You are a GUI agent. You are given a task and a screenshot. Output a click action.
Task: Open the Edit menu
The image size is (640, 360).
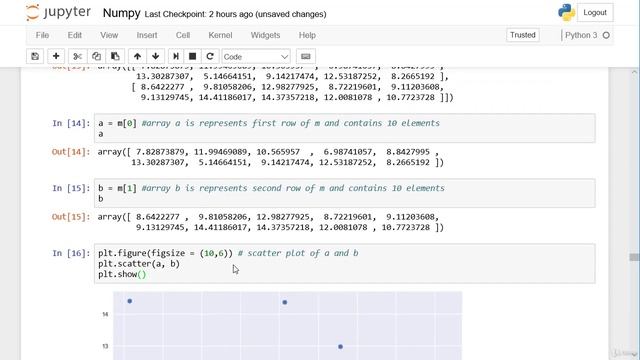(x=75, y=35)
